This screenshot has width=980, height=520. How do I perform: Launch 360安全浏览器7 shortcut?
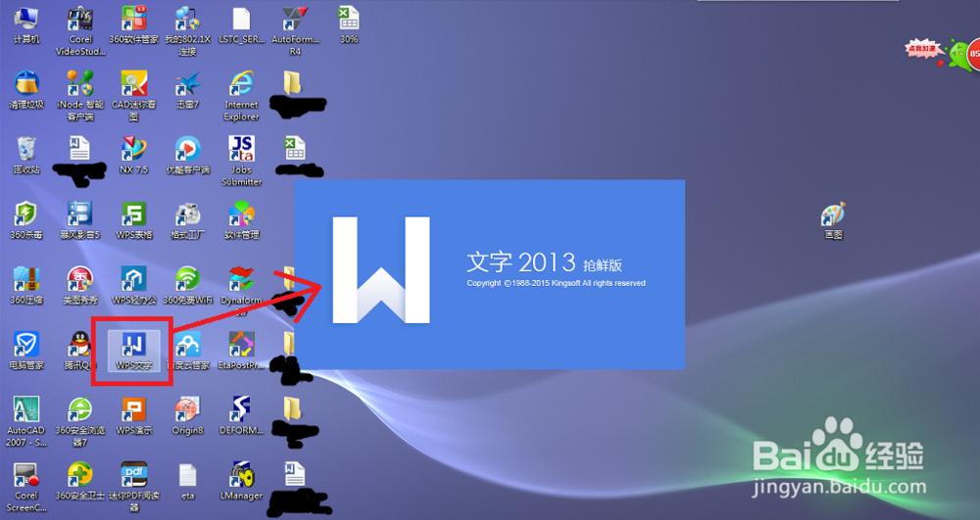80,421
